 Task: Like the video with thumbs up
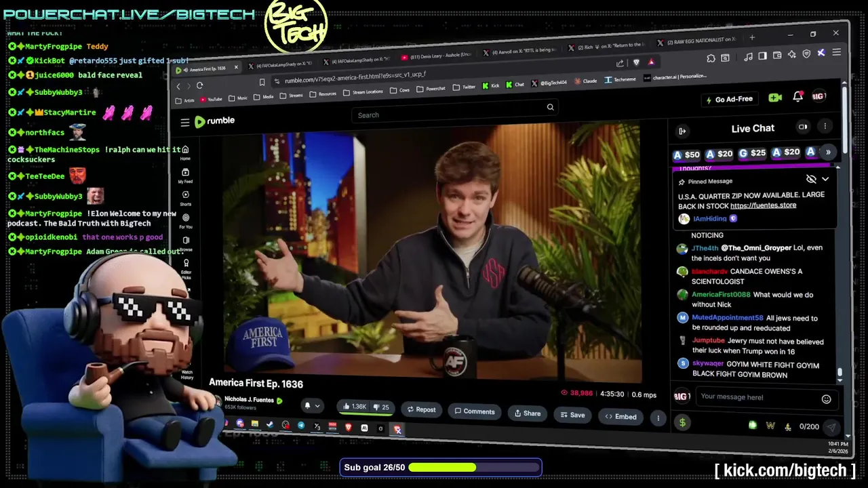pyautogui.click(x=356, y=406)
